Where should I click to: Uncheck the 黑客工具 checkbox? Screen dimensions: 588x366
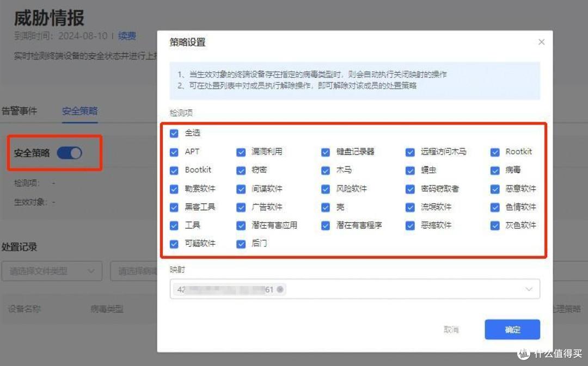[174, 207]
